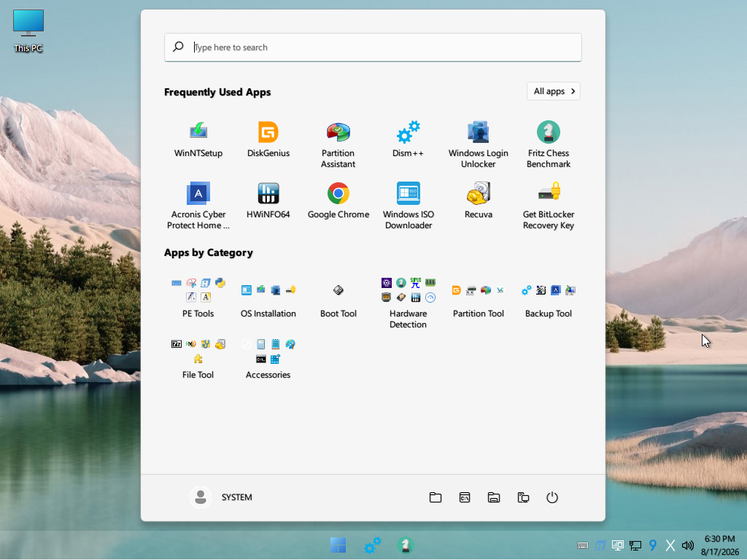Screen dimensions: 747x560
Task: Expand the Accessories category
Action: pos(268,359)
